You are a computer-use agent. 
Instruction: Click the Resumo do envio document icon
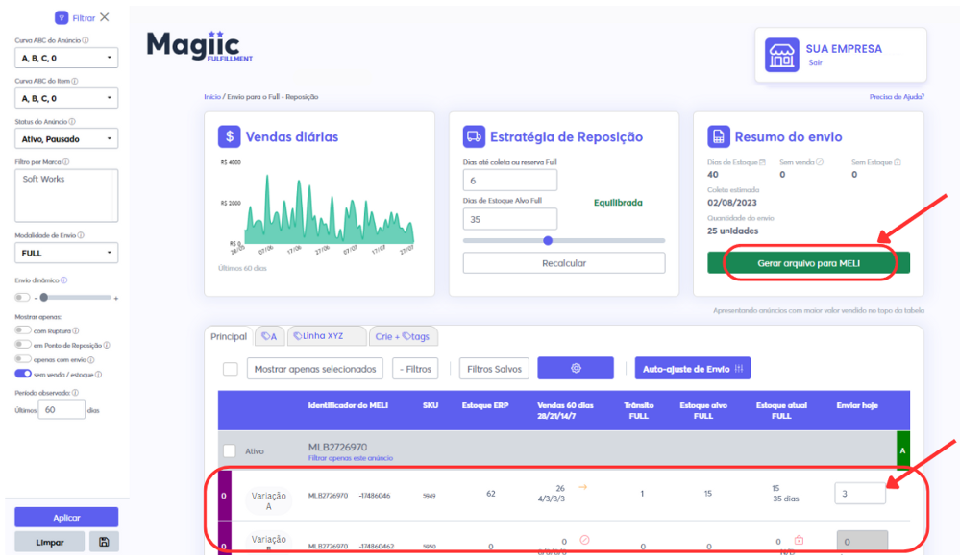(718, 136)
